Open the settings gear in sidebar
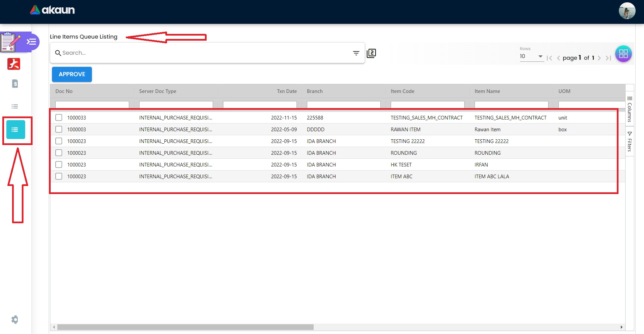The image size is (644, 334). [15, 319]
